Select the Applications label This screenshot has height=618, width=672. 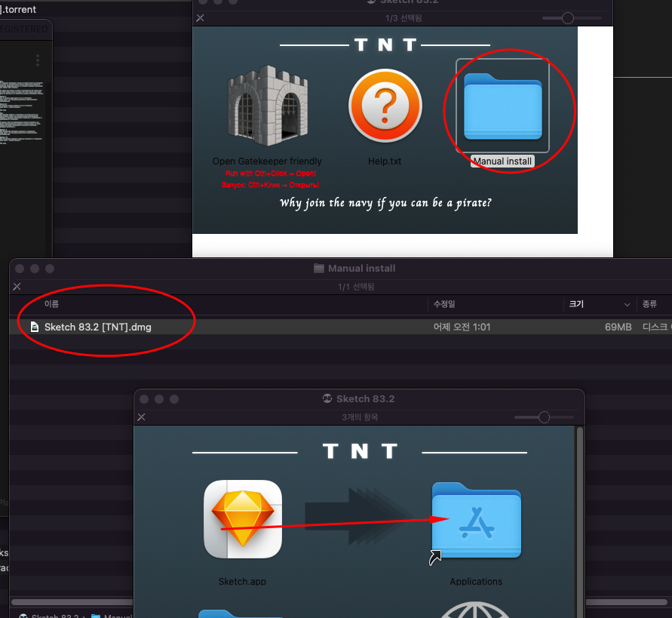click(476, 582)
